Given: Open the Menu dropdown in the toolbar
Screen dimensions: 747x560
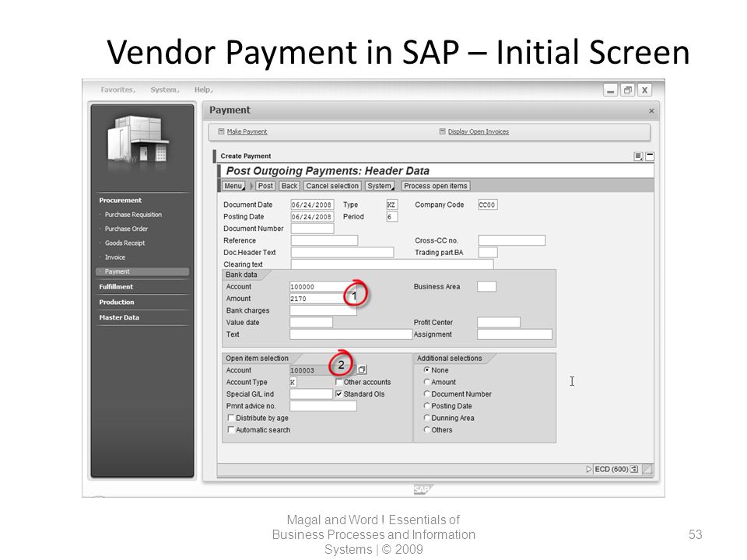Looking at the screenshot, I should (234, 186).
